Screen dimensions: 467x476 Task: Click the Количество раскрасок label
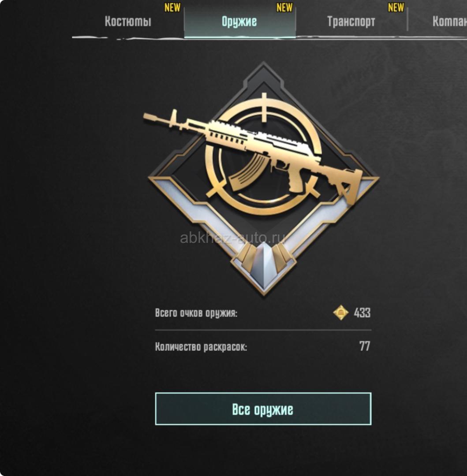tap(201, 346)
